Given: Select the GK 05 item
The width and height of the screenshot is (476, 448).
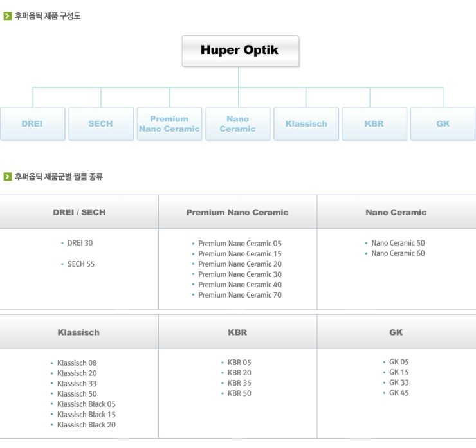Looking at the screenshot, I should point(399,362).
